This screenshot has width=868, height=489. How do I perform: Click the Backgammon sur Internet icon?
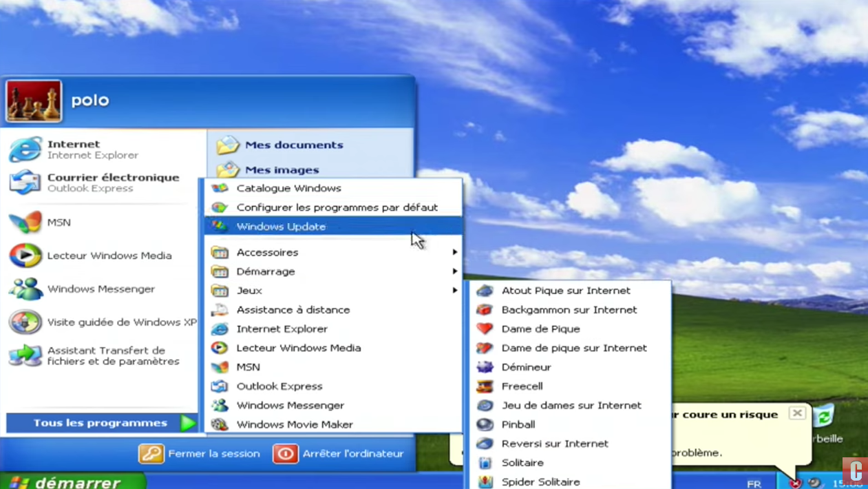(x=485, y=310)
